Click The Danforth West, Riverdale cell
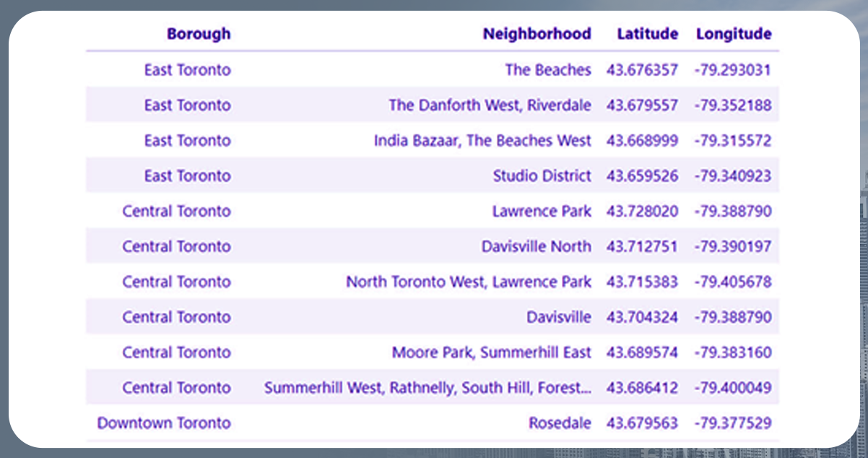 490,105
